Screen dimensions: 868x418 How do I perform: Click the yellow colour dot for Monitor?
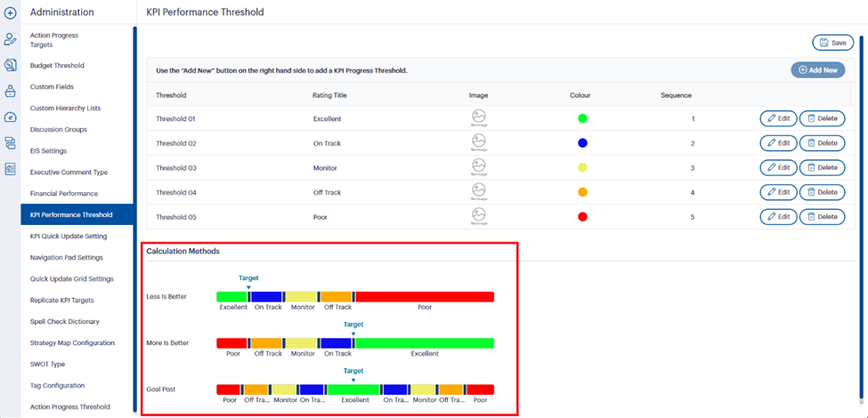tap(582, 167)
